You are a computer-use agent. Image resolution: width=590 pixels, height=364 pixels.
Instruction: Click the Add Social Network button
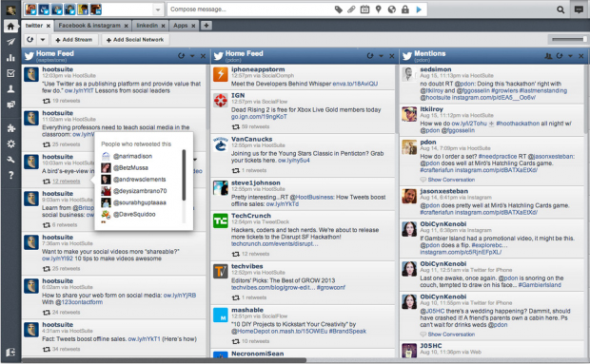135,40
